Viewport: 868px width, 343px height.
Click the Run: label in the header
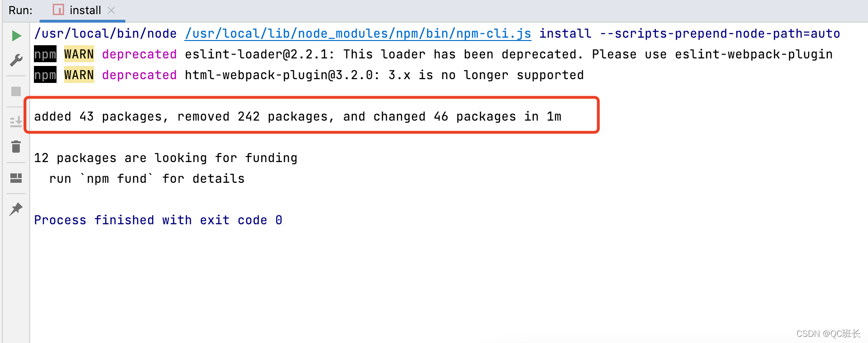point(19,10)
